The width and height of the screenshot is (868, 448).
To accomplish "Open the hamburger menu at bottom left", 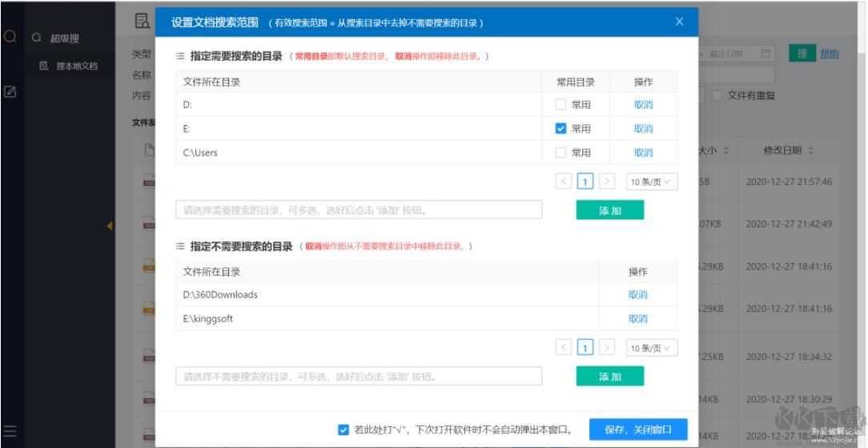I will click(x=11, y=430).
